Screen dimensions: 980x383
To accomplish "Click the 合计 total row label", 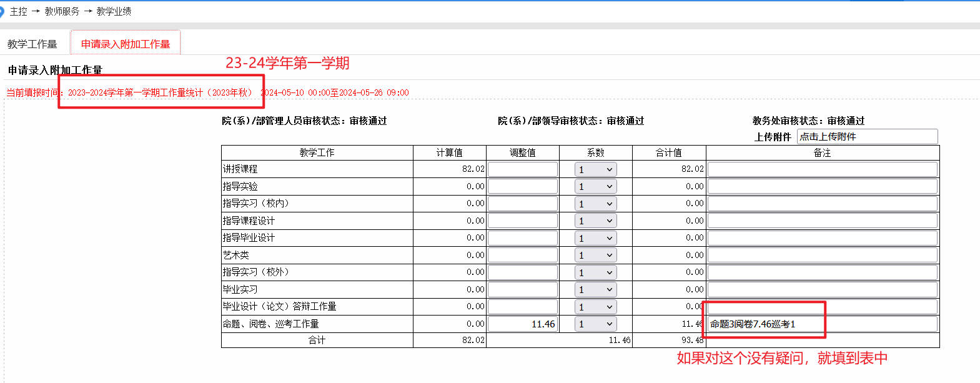I will (x=317, y=340).
